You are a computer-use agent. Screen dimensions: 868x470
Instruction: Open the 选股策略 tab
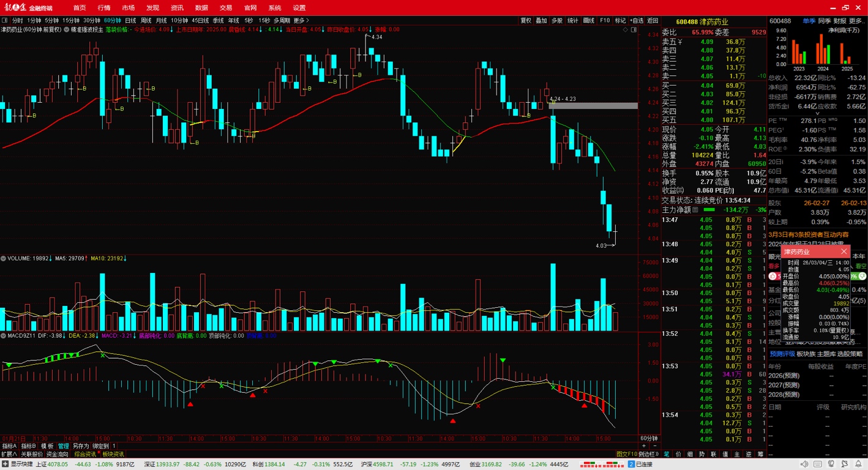850,354
